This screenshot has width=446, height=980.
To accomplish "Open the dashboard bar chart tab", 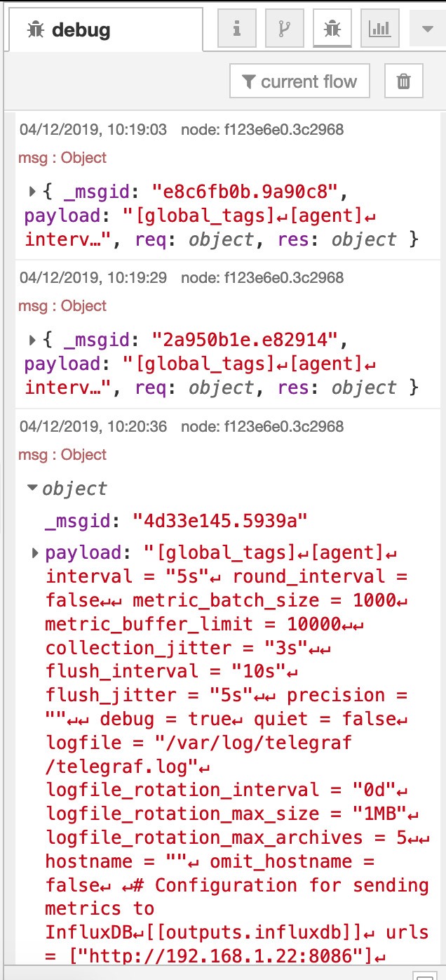I will coord(379,28).
